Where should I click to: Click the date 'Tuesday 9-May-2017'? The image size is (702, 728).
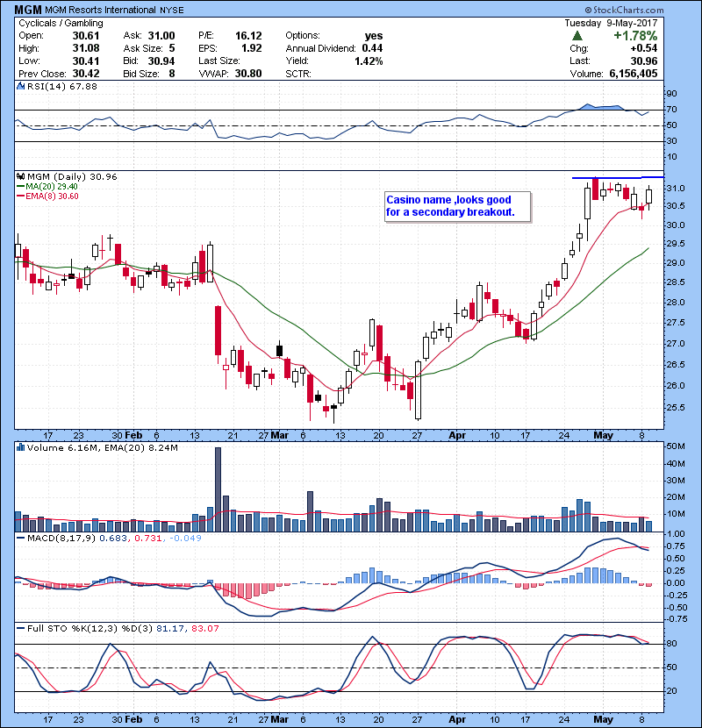click(x=611, y=23)
